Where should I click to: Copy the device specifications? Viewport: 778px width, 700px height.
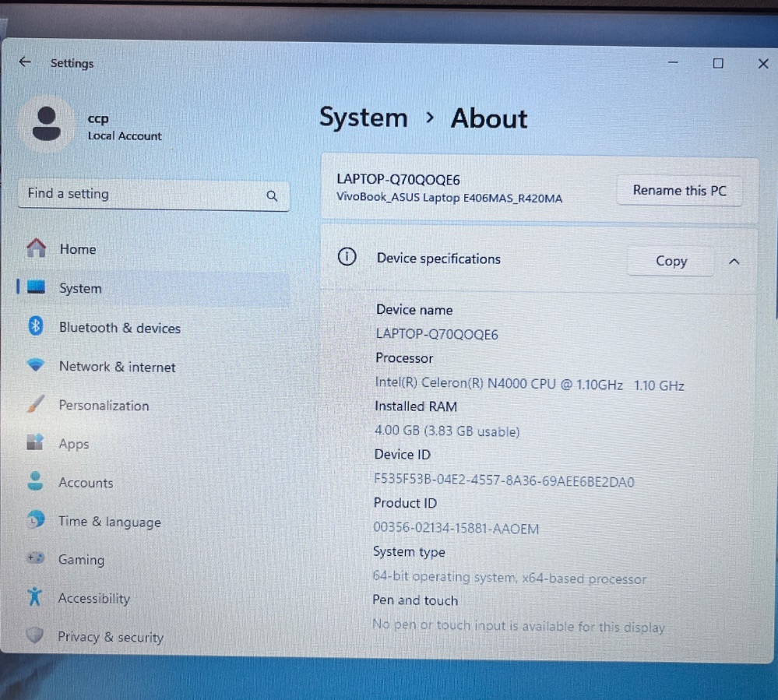click(671, 262)
